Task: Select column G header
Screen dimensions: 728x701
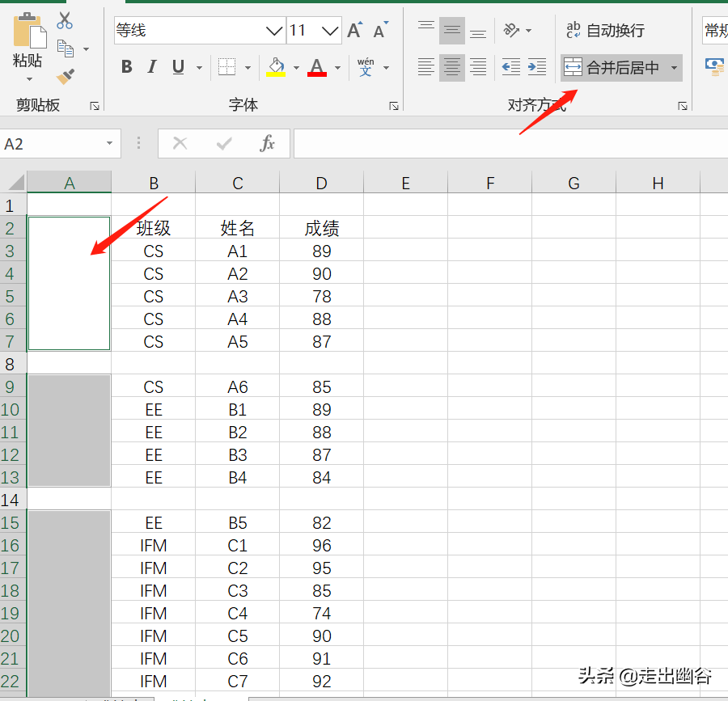Action: click(574, 183)
